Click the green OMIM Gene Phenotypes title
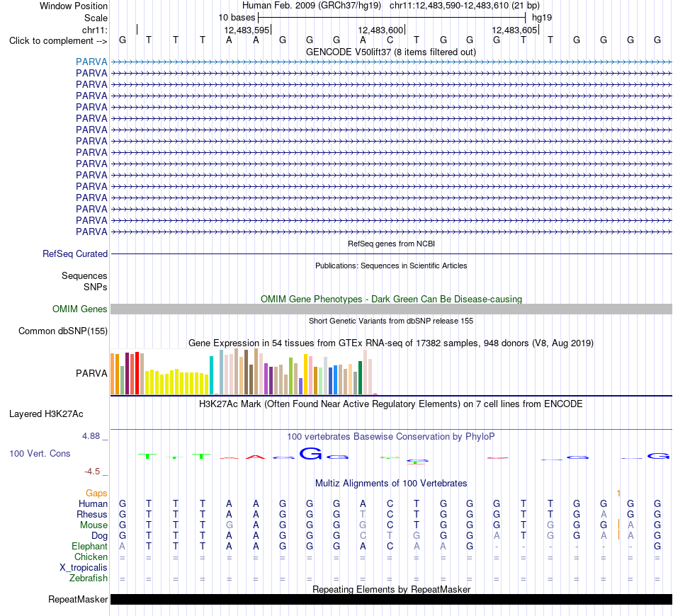Image resolution: width=673 pixels, height=616 pixels. point(392,299)
